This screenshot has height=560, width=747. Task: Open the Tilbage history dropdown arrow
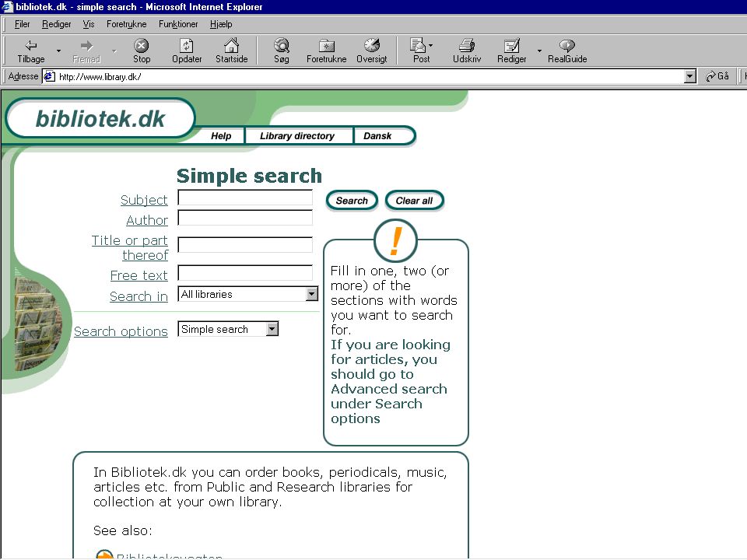(58, 51)
